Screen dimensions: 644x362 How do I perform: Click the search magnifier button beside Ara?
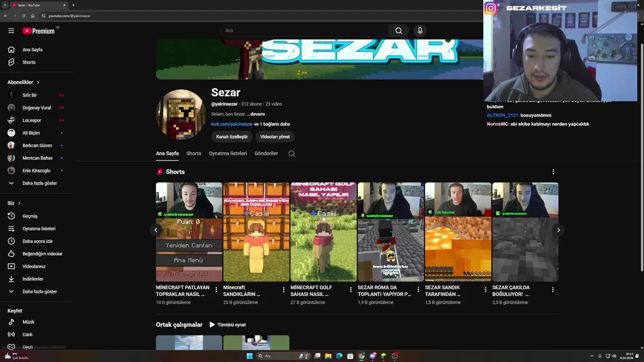coord(398,31)
